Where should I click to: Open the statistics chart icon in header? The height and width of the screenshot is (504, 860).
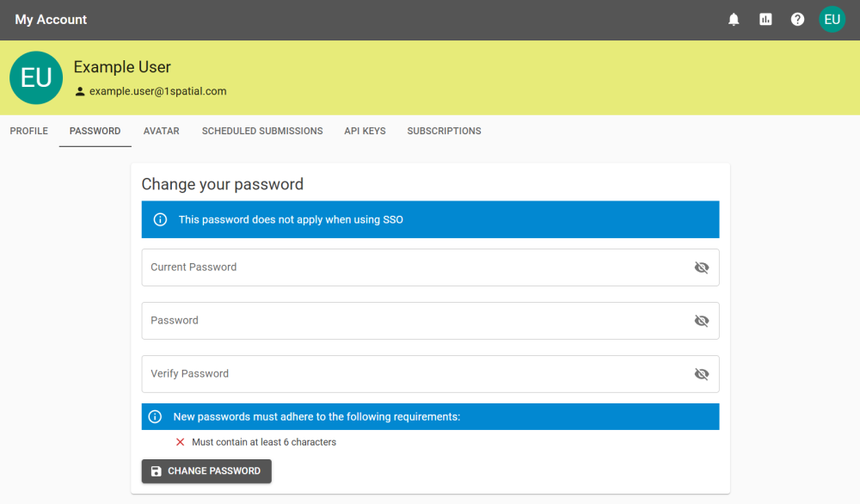765,20
